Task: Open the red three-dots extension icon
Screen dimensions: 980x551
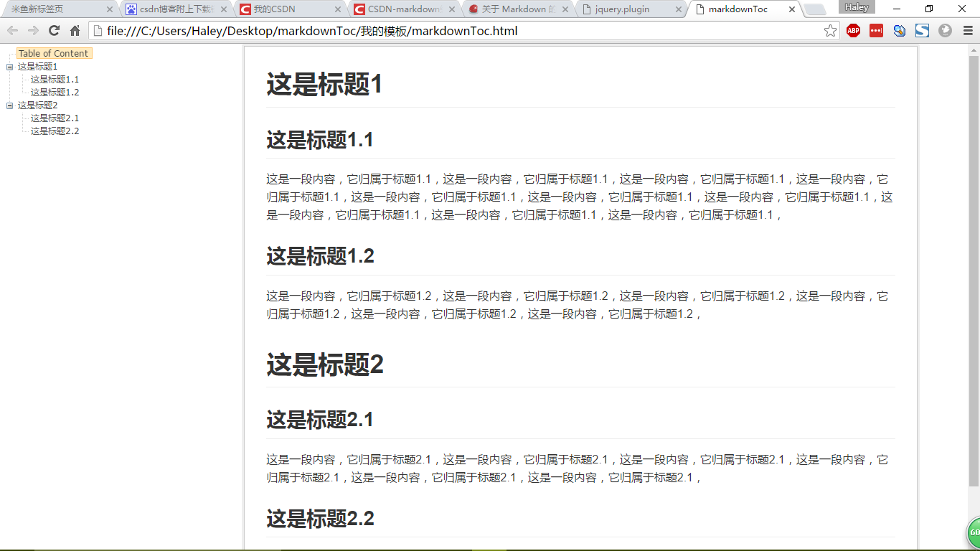Action: (876, 31)
